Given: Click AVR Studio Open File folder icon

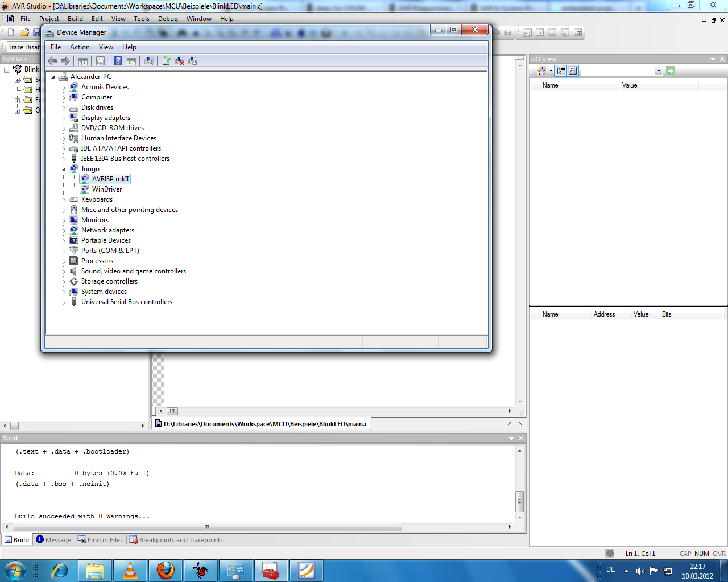Looking at the screenshot, I should click(24, 32).
